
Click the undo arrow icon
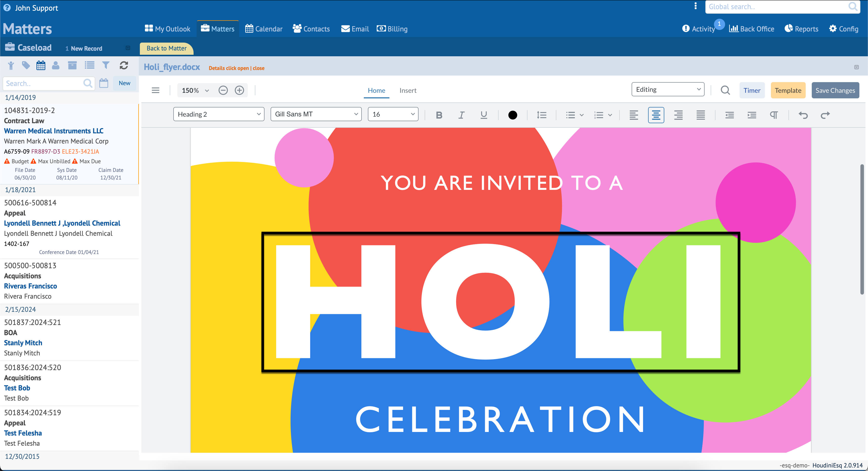click(803, 115)
